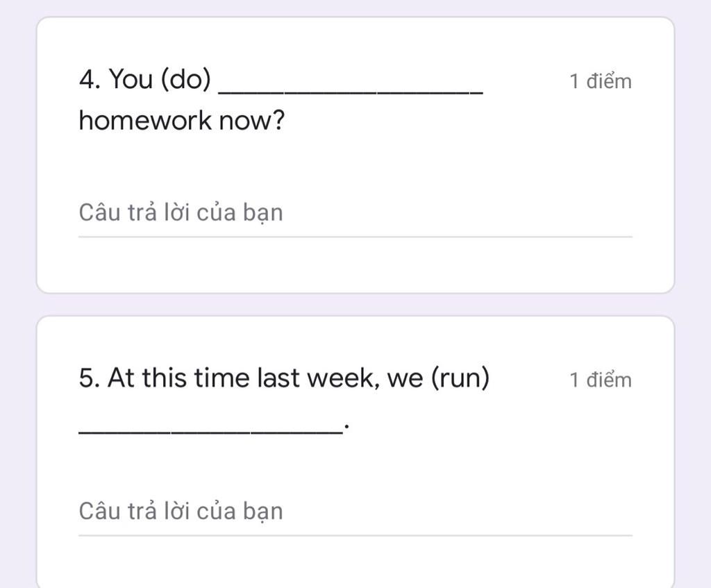Click the word "(run)" in question 5
The height and width of the screenshot is (588, 711).
(460, 378)
